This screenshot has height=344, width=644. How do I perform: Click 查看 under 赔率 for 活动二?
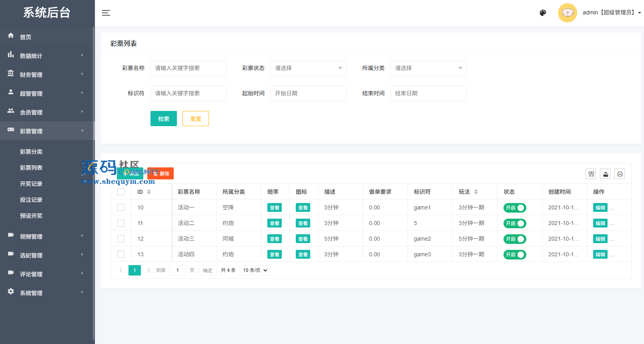274,223
